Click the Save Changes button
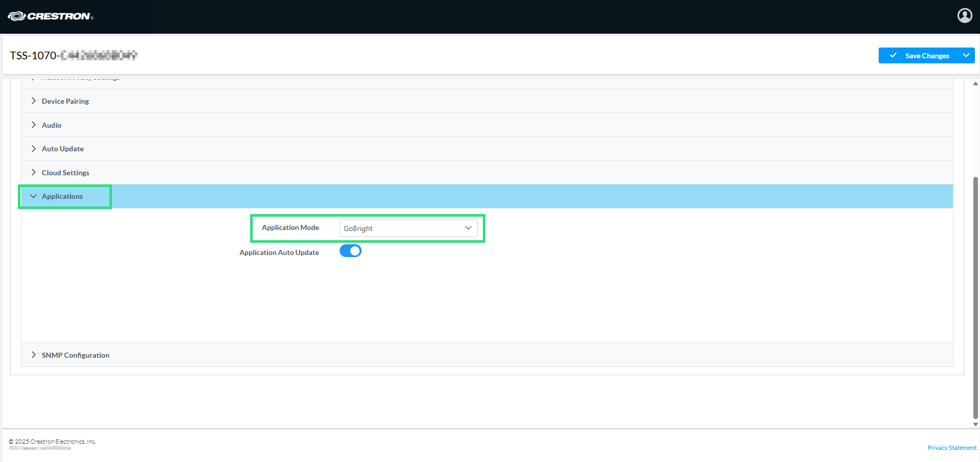The image size is (980, 462). 926,56
